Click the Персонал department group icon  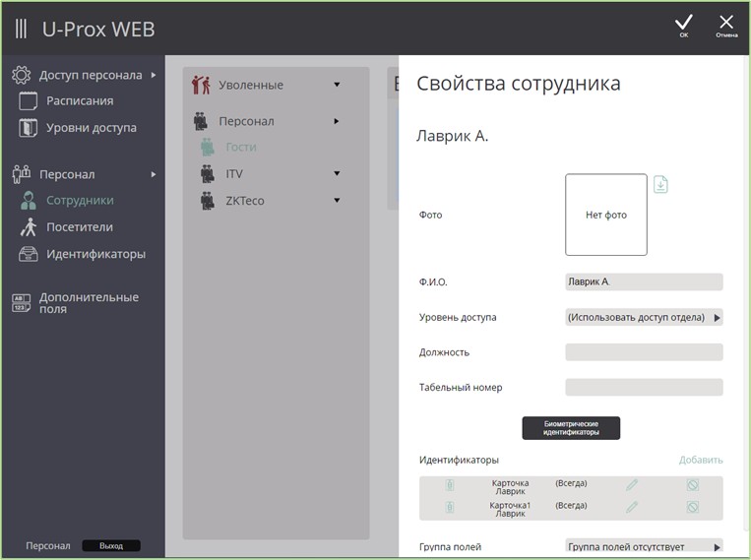point(201,121)
